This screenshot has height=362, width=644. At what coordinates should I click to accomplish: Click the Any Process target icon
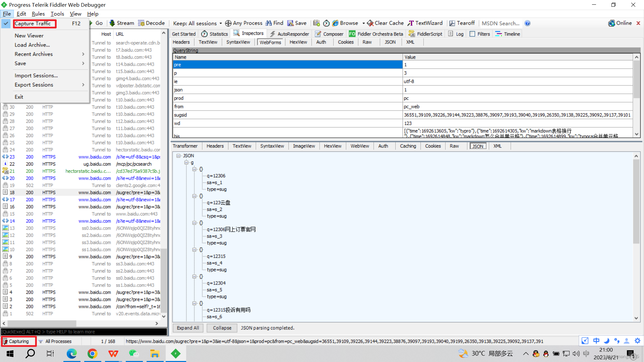coord(228,23)
